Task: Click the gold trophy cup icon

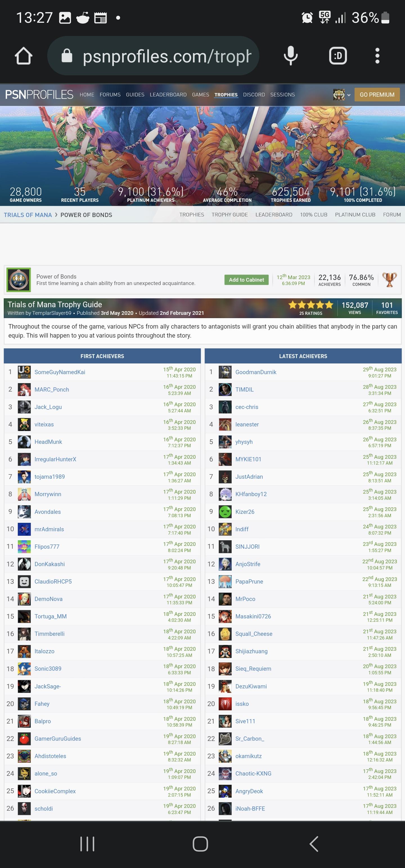Action: click(389, 280)
